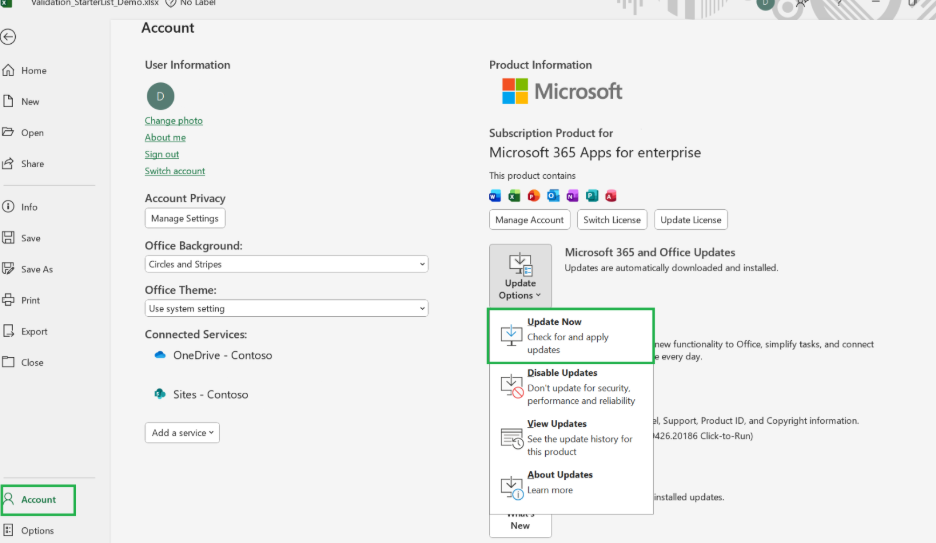The image size is (936, 543).
Task: Click the back arrow icon
Action: pyautogui.click(x=8, y=37)
